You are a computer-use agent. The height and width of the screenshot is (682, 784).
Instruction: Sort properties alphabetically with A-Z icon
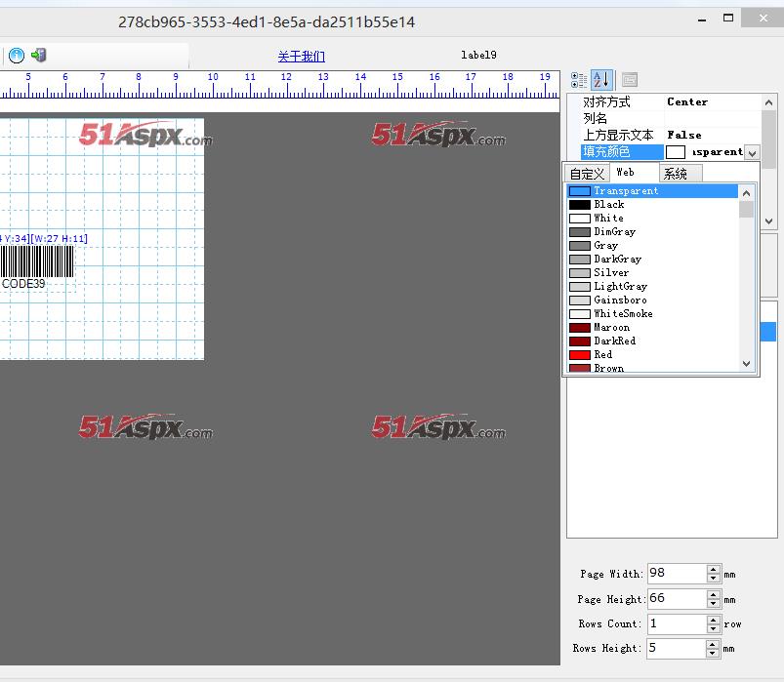click(x=600, y=80)
